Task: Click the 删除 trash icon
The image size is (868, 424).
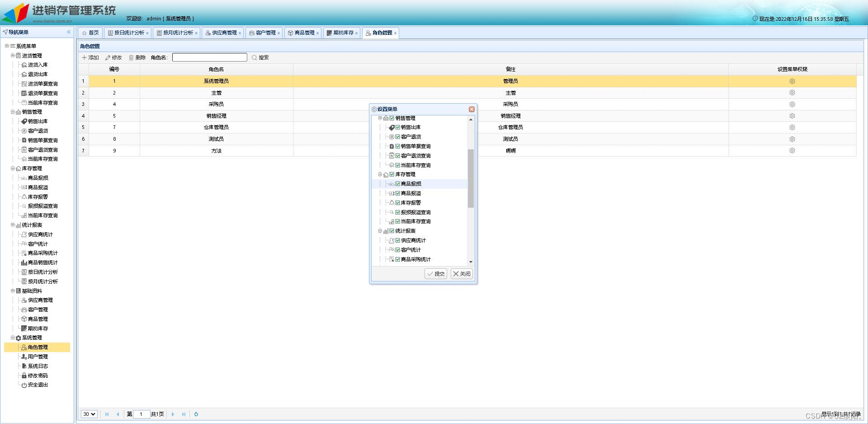Action: [131, 57]
